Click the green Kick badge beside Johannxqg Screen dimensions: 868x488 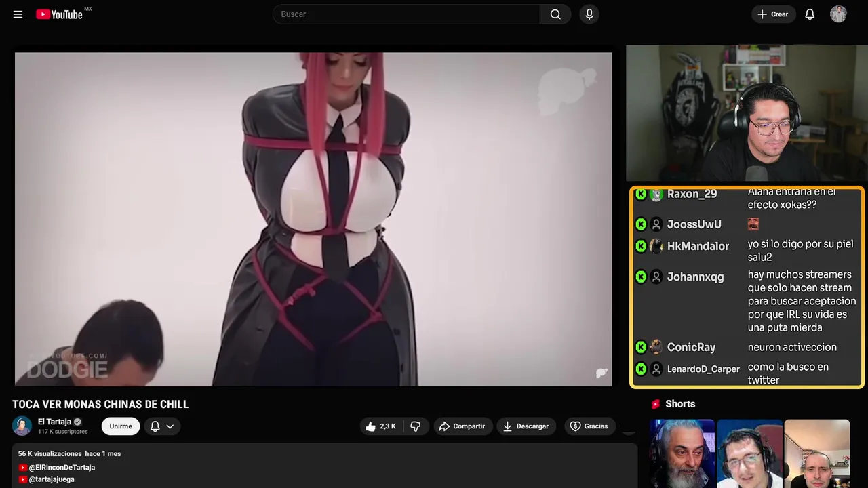[x=641, y=277]
